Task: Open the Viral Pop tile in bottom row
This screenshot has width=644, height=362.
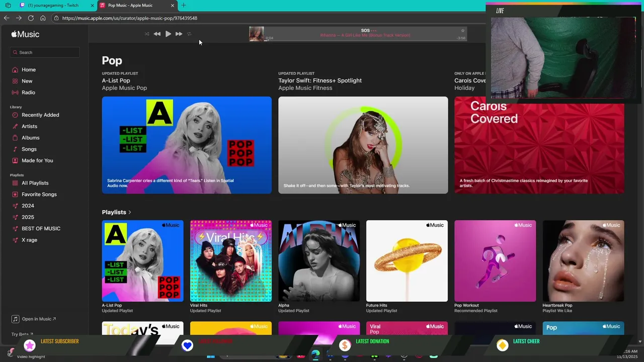Action: click(x=407, y=328)
